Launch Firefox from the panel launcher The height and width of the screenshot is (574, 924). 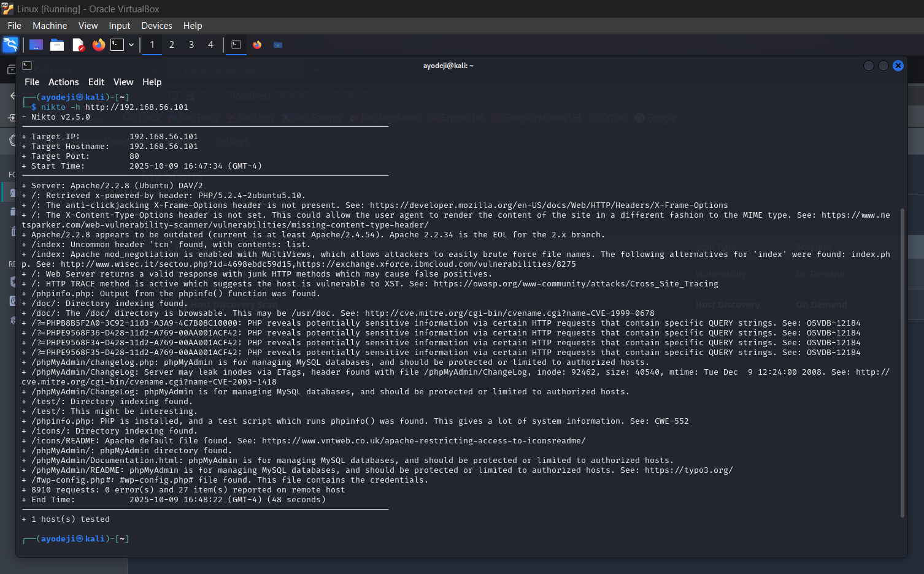(98, 45)
